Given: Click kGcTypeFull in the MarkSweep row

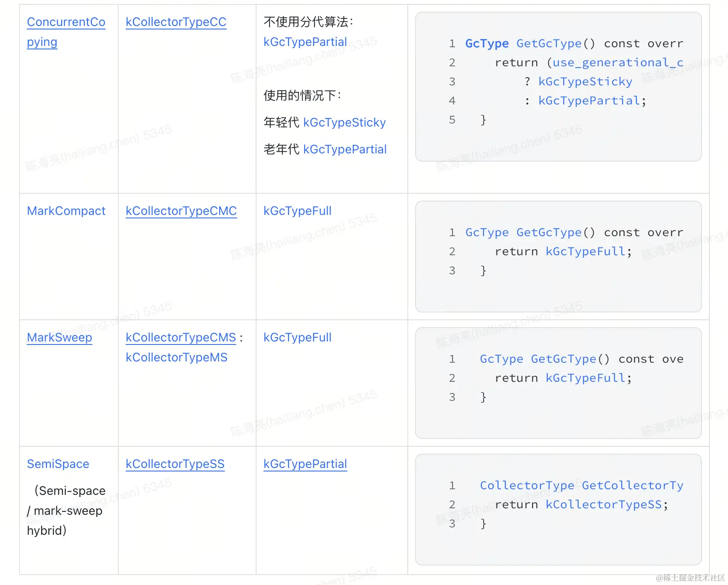Looking at the screenshot, I should tap(297, 337).
